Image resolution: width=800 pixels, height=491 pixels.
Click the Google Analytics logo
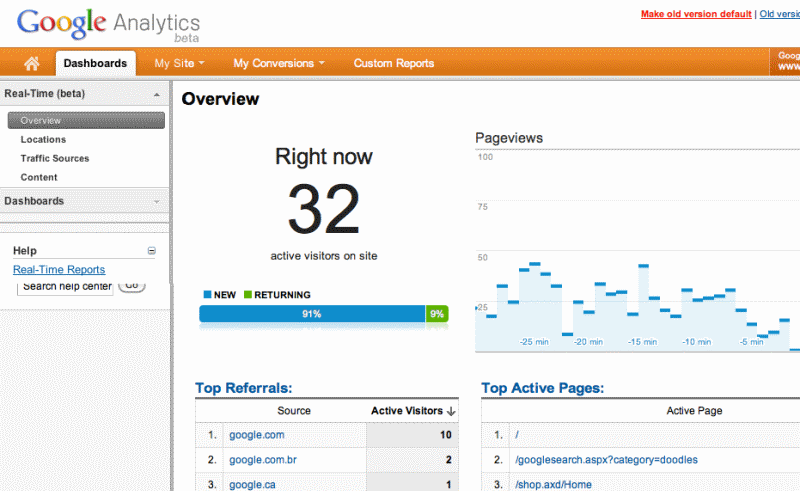pos(108,24)
